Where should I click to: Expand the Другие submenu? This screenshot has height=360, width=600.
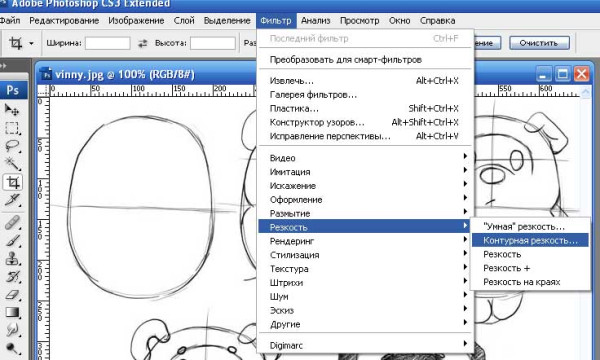pos(366,324)
